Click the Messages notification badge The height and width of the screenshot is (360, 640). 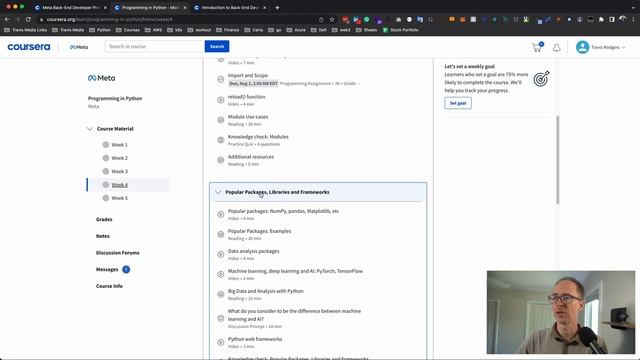click(126, 269)
